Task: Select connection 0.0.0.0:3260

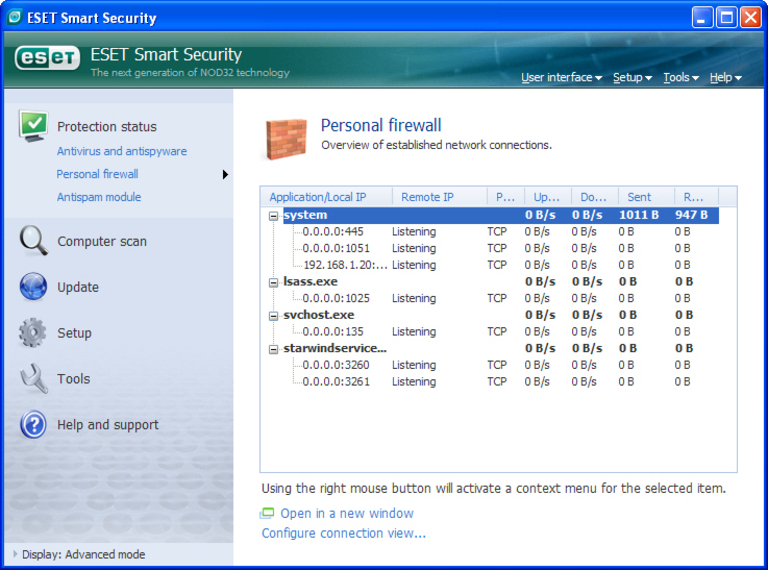Action: [x=501, y=365]
